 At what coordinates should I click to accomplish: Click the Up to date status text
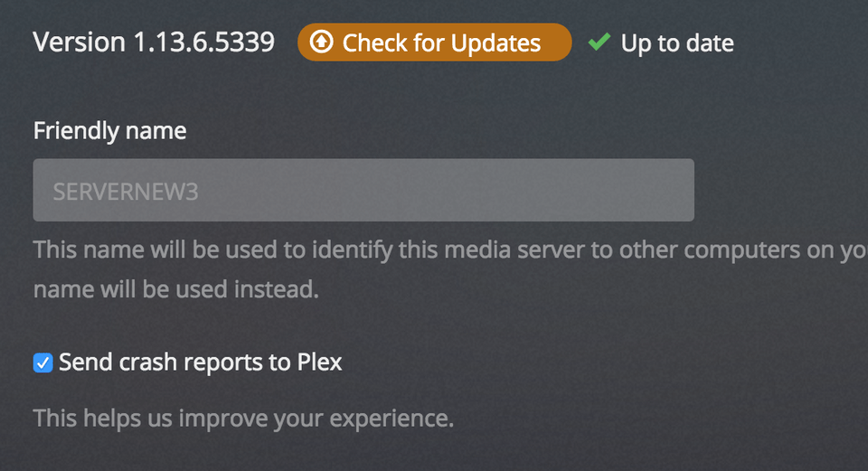677,42
